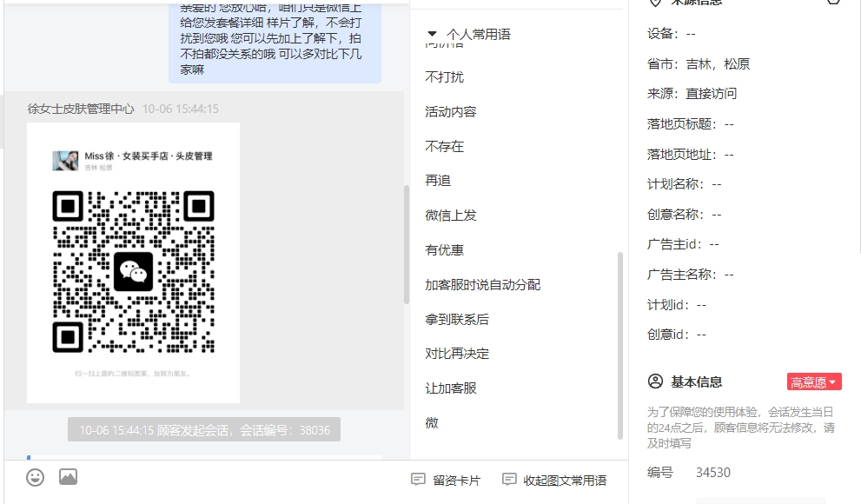Click the 创意名称 field row
Image resolution: width=861 pixels, height=504 pixels.
[684, 215]
